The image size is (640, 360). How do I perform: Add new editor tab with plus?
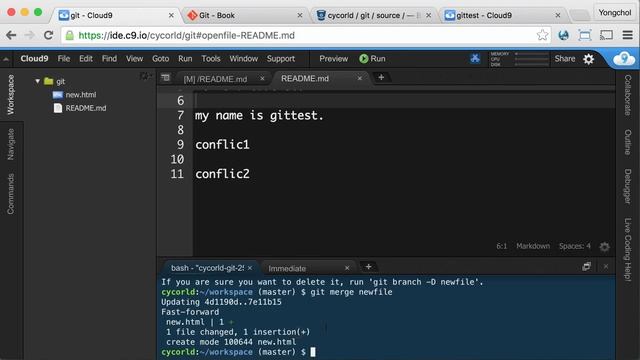[x=381, y=77]
